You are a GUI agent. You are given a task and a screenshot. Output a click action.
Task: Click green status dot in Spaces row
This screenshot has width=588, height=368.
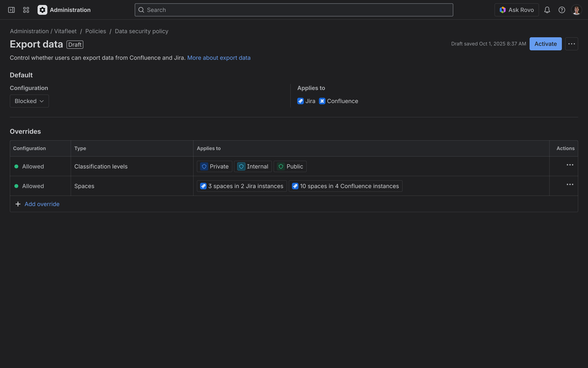(x=16, y=186)
